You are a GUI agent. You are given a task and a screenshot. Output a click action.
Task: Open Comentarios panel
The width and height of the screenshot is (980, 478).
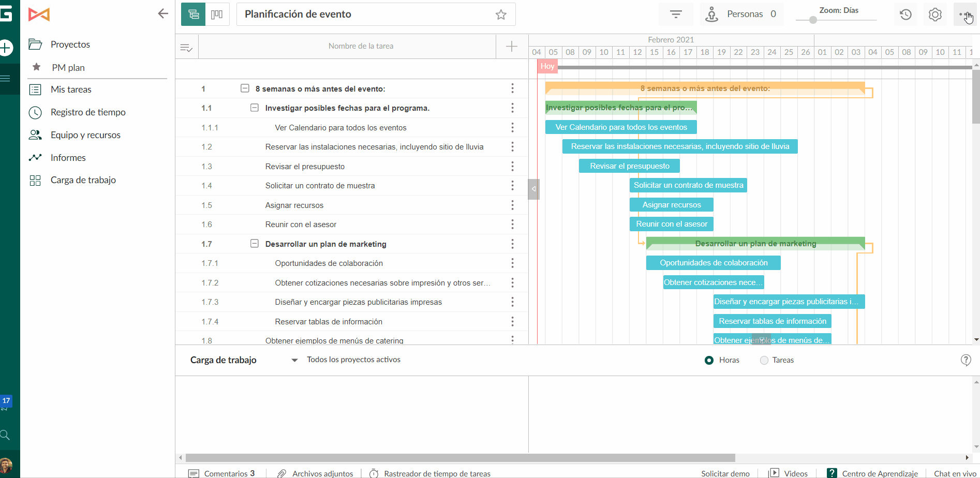(222, 473)
